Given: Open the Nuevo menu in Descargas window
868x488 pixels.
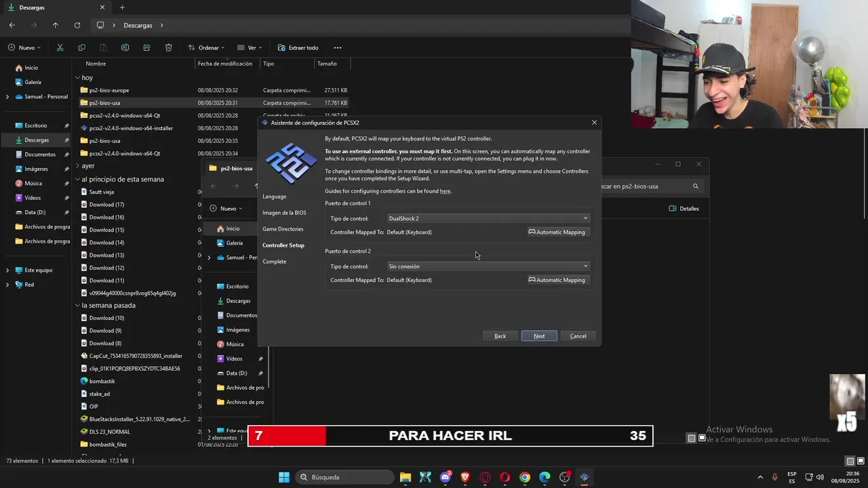Looking at the screenshot, I should (x=24, y=47).
